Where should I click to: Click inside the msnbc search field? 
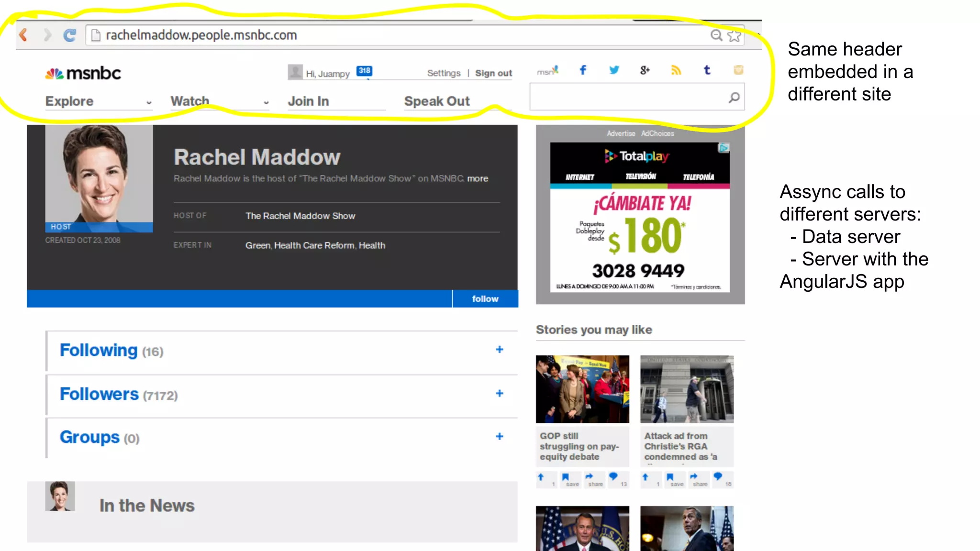pos(627,98)
